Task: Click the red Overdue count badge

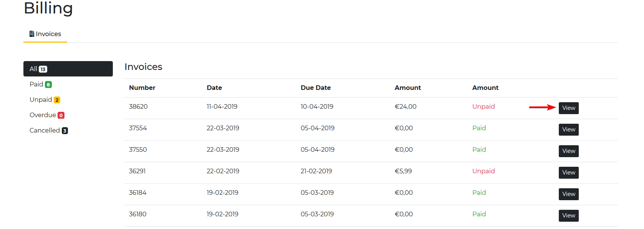Action: [61, 115]
